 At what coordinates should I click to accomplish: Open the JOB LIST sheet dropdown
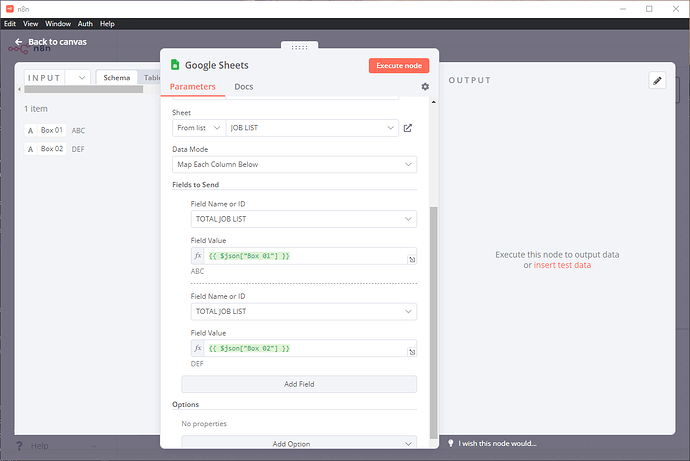(312, 128)
